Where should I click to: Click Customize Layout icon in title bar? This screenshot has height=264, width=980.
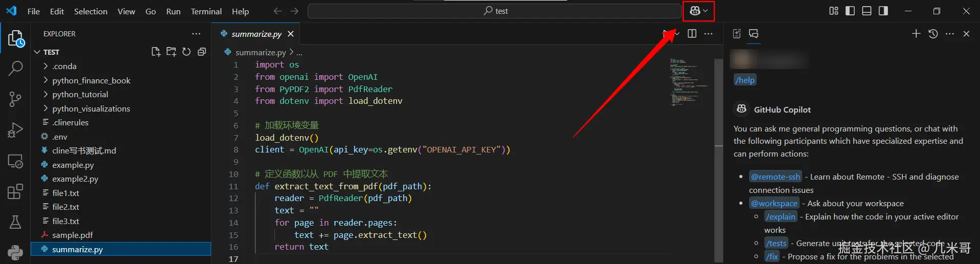tap(834, 11)
